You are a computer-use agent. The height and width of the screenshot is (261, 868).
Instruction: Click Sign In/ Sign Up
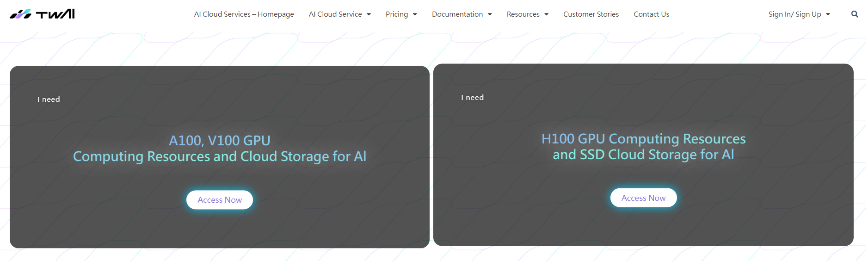[794, 14]
